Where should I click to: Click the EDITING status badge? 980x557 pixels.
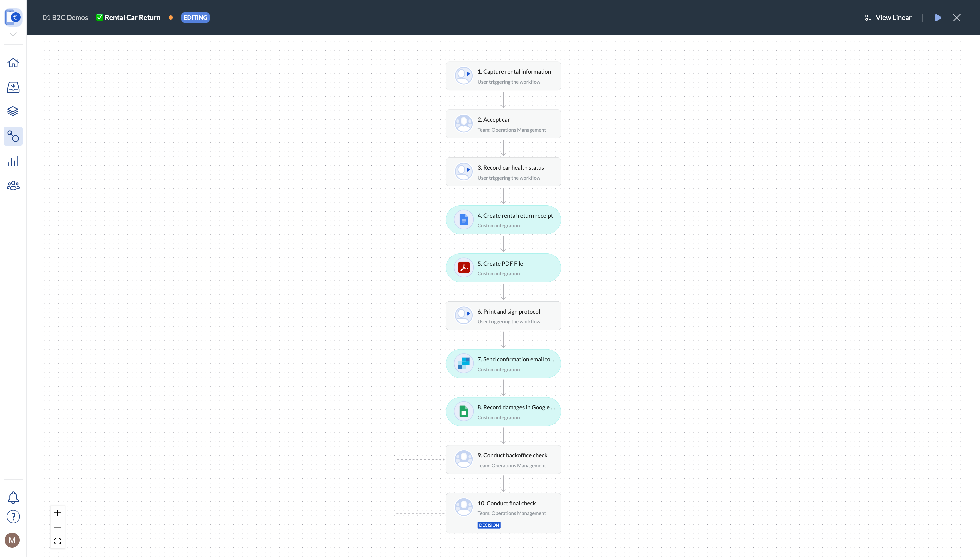195,18
